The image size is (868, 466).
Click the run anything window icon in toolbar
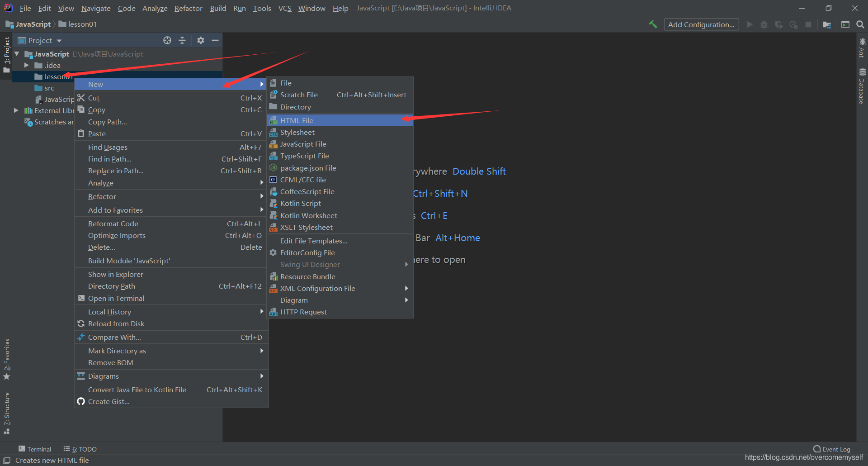point(845,24)
